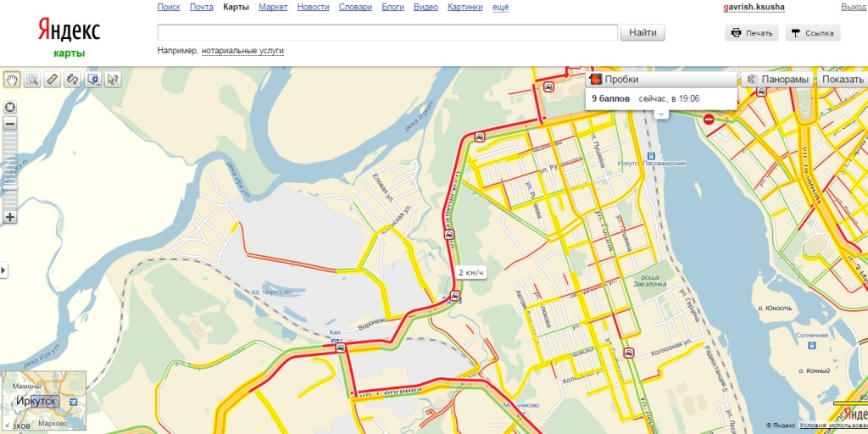The width and height of the screenshot is (868, 434).
Task: Select the map info pointer tool
Action: coord(113,79)
